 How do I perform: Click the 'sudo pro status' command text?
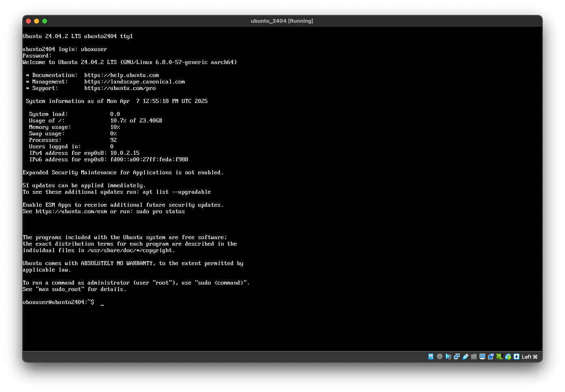point(161,212)
